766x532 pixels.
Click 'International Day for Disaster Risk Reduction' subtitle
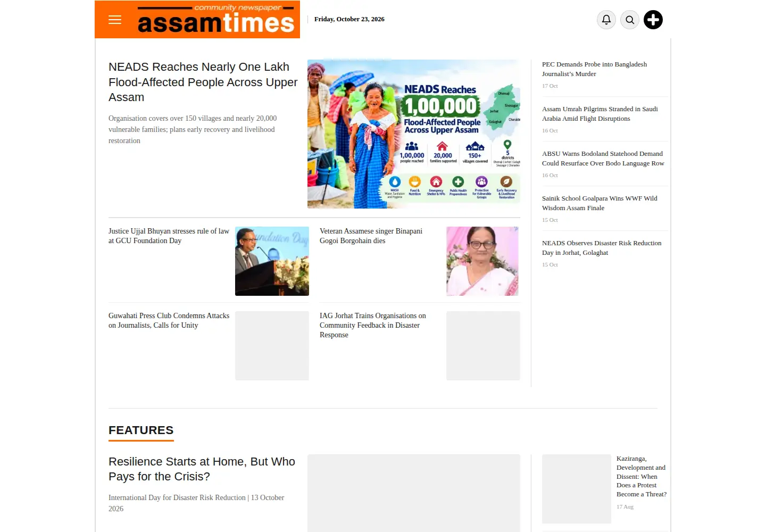tap(196, 503)
